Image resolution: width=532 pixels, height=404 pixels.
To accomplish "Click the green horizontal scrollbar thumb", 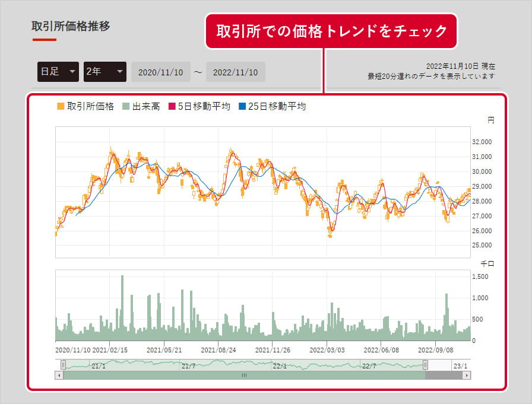I will pyautogui.click(x=244, y=375).
